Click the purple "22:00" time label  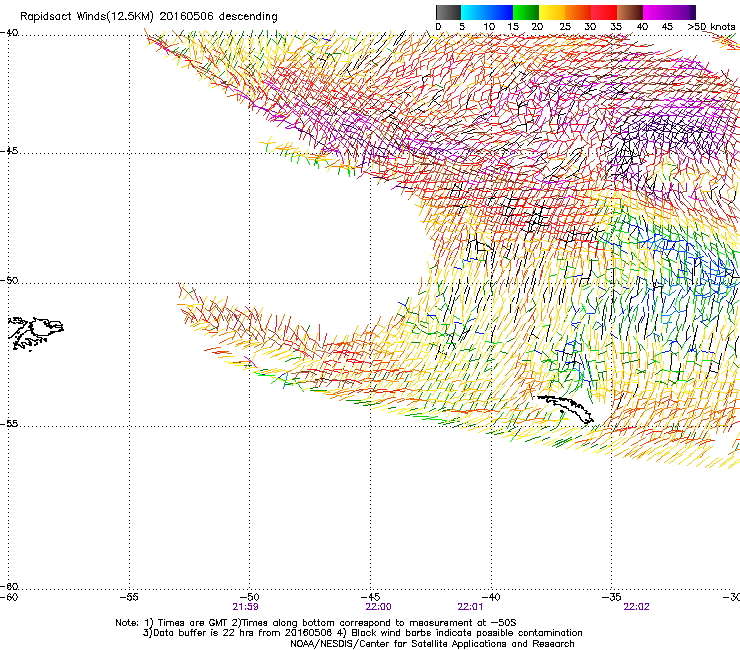378,607
